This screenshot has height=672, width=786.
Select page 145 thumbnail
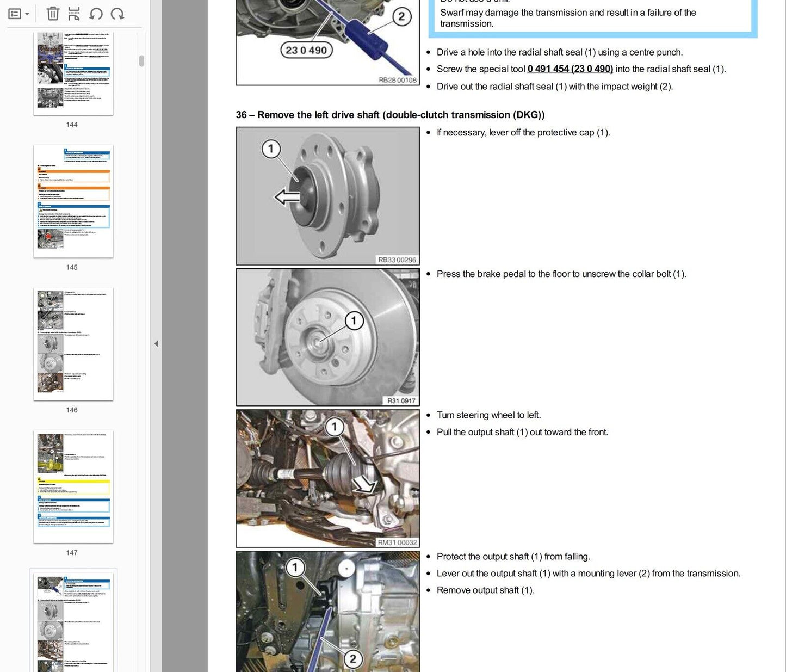click(x=73, y=201)
